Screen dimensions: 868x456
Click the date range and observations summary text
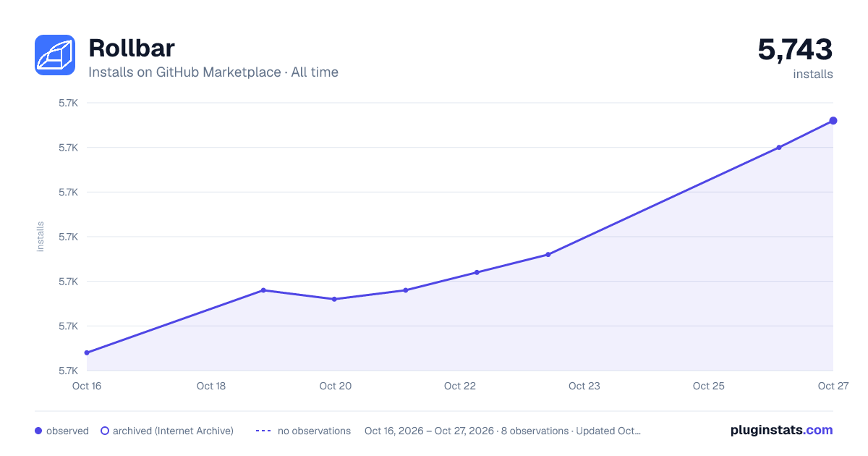click(x=503, y=431)
